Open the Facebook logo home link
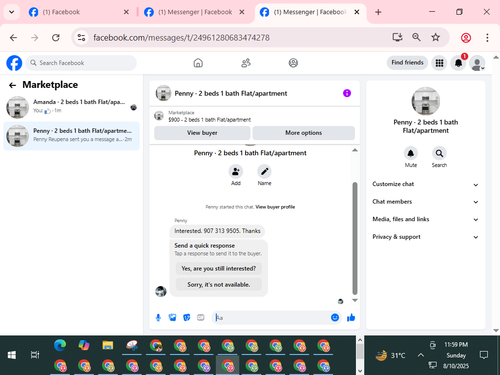The width and height of the screenshot is (500, 375). pyautogui.click(x=14, y=63)
